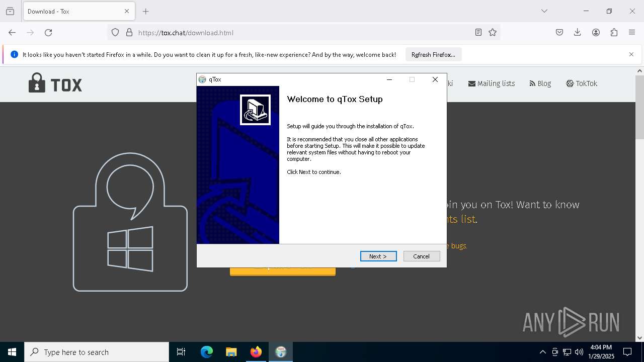
Task: Close the Download - Tox tab
Action: coord(127,11)
